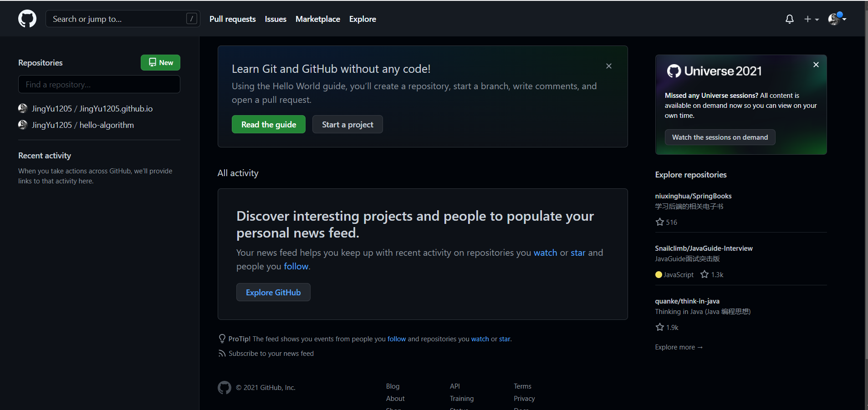
Task: Open Explore in top nav
Action: 363,19
